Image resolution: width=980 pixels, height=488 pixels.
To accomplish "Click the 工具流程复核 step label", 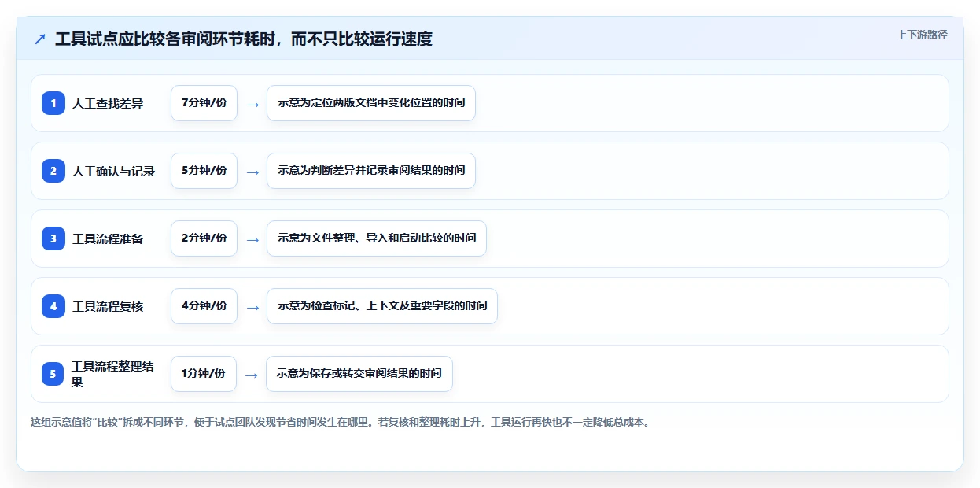I will (108, 306).
